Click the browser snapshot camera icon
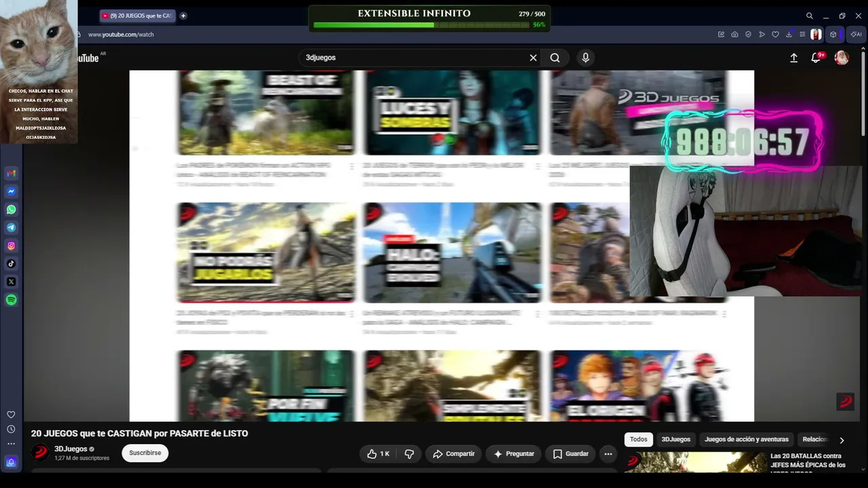Screen dimensions: 868x488 pyautogui.click(x=734, y=35)
